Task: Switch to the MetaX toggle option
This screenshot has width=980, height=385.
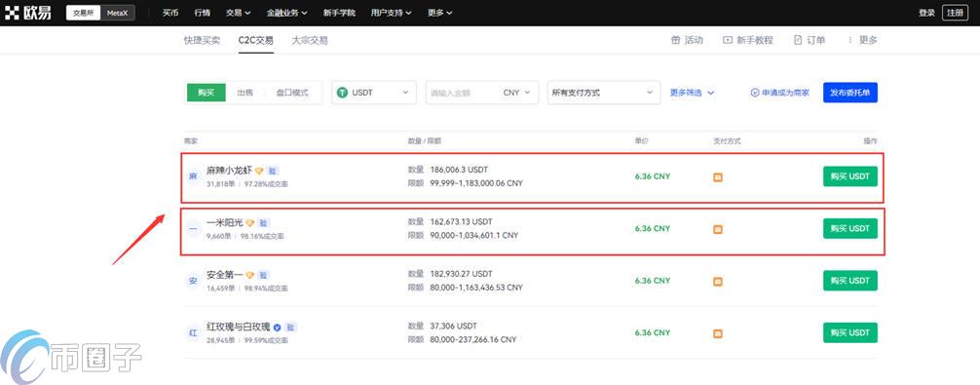Action: pos(117,13)
